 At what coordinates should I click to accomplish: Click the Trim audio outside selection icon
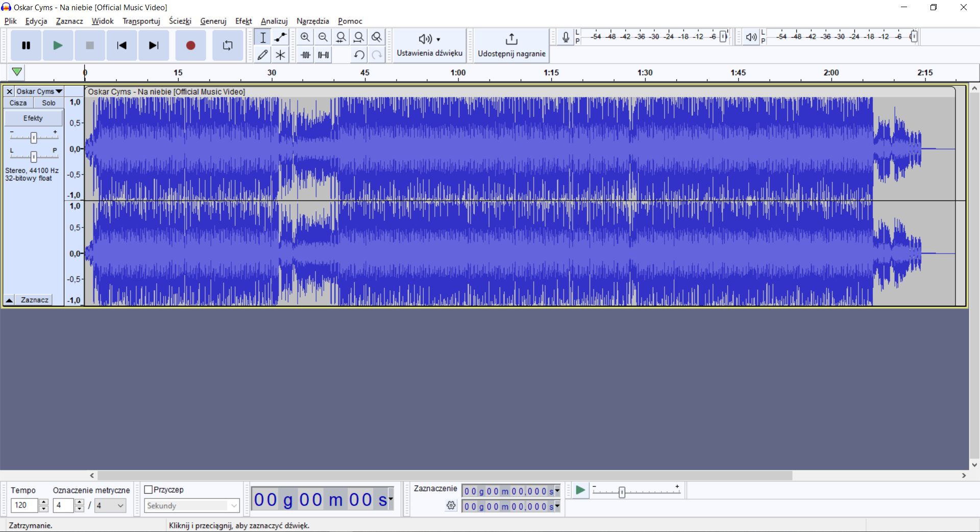click(x=305, y=55)
